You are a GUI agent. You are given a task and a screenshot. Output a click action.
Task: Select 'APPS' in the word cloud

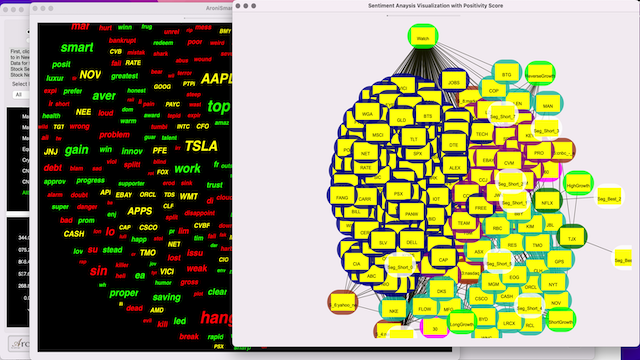pyautogui.click(x=140, y=211)
